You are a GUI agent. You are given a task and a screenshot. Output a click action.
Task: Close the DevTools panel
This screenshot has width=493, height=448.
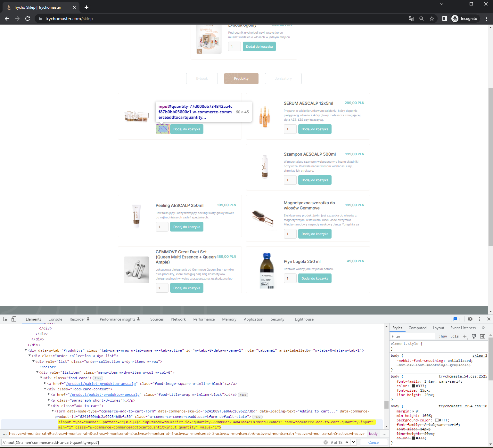tap(489, 319)
